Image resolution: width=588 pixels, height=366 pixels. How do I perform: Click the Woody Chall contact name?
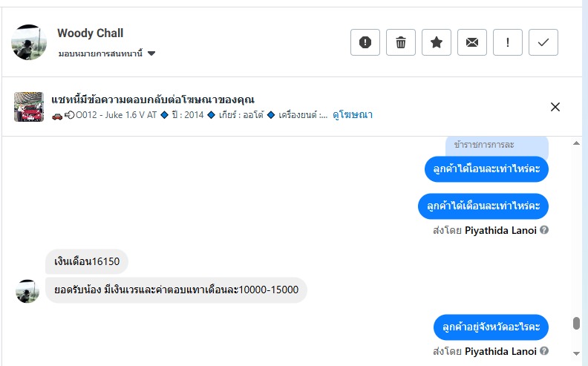(91, 33)
